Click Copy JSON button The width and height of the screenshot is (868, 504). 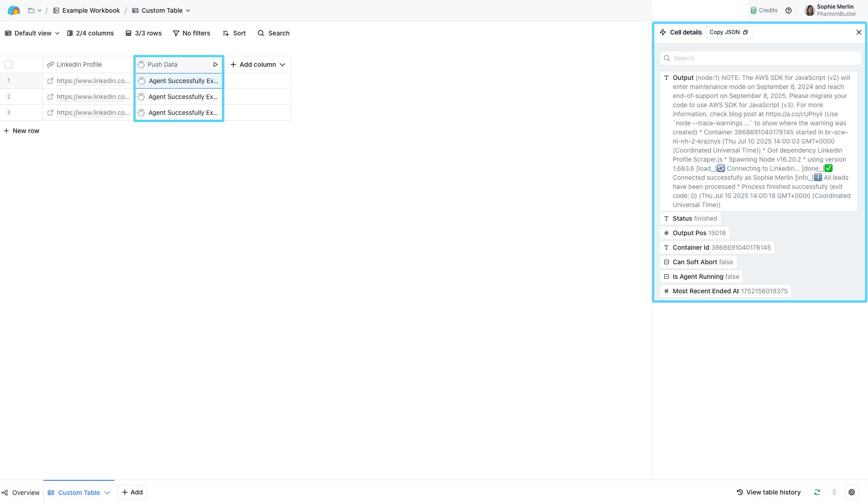point(729,32)
